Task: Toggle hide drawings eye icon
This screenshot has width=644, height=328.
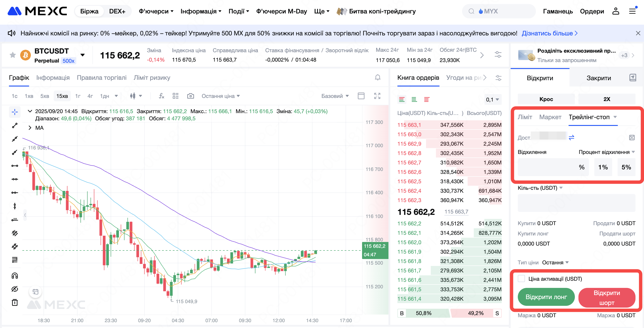Action: click(x=15, y=289)
